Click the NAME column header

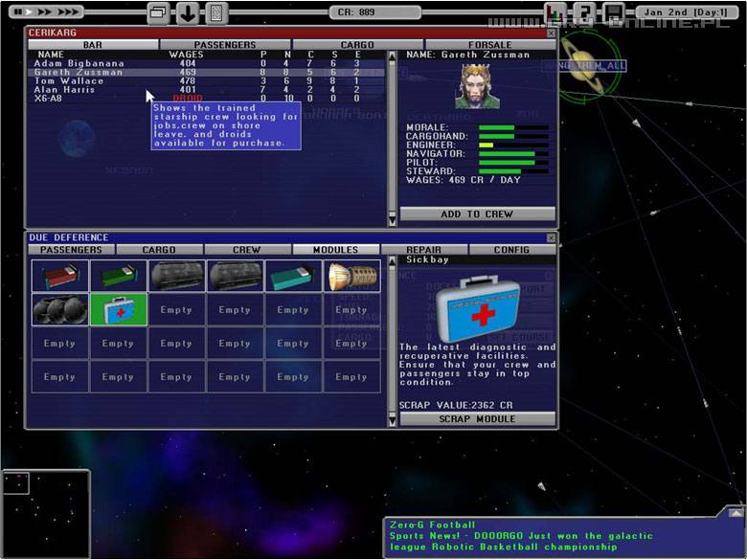pos(51,55)
